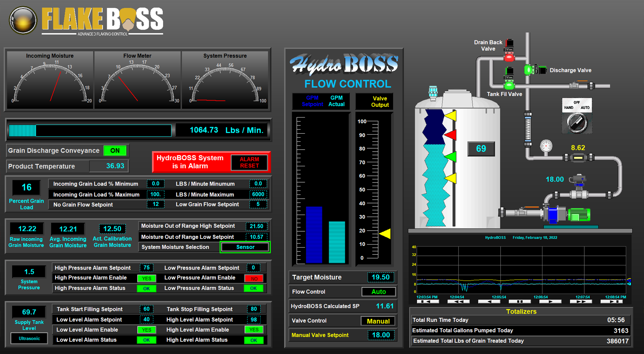The image size is (644, 354).
Task: Click the Lbs / Min. flow progress bar
Action: 90,130
